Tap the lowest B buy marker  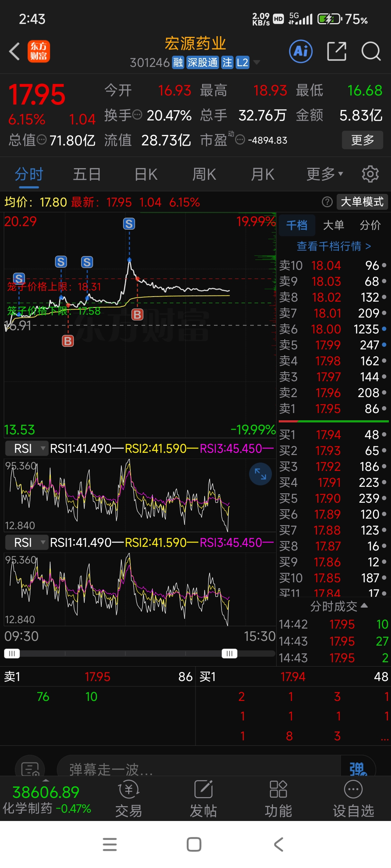pos(68,341)
